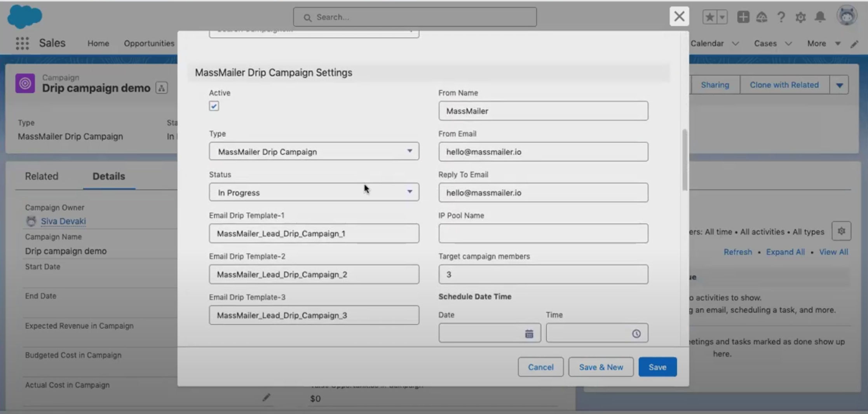Image resolution: width=868 pixels, height=414 pixels.
Task: Open the Cases tab
Action: [x=765, y=43]
